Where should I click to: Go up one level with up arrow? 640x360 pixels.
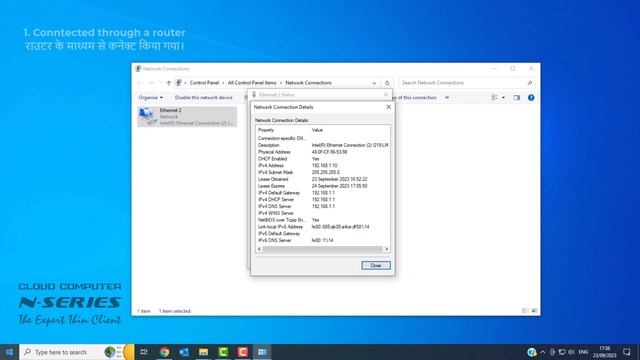(x=168, y=83)
